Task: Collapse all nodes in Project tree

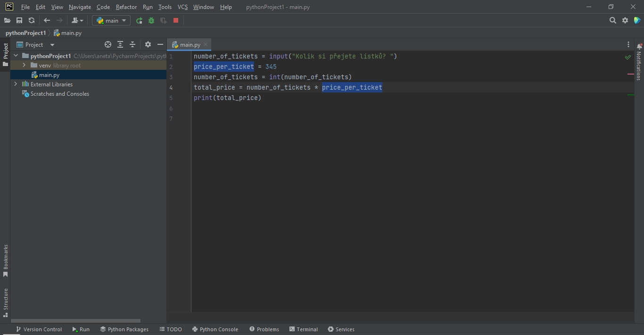Action: point(132,44)
